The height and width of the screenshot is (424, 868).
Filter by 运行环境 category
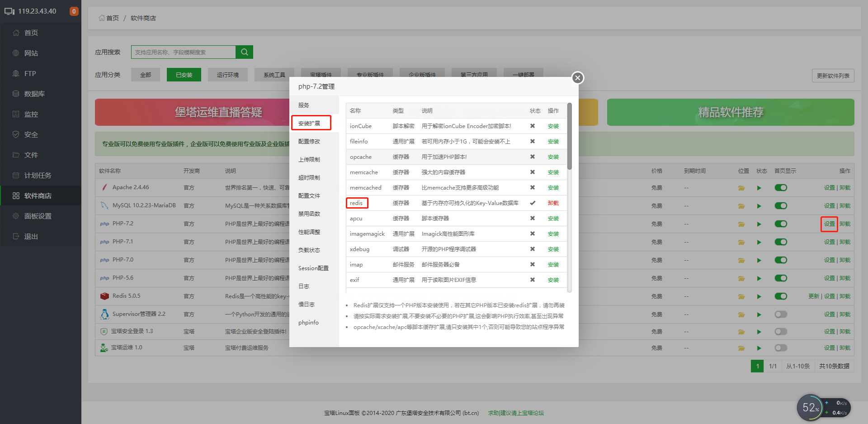(x=227, y=75)
